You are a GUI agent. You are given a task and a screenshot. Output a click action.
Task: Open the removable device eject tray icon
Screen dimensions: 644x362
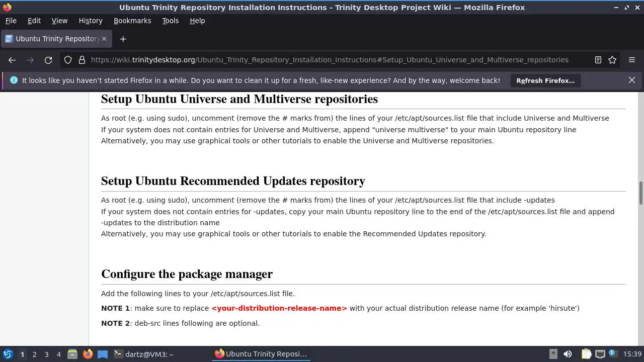[553, 354]
